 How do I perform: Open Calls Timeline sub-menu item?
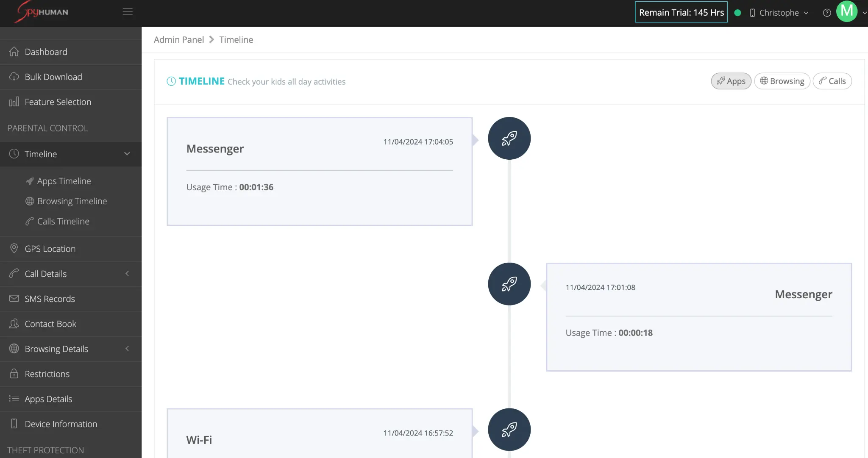pos(63,221)
